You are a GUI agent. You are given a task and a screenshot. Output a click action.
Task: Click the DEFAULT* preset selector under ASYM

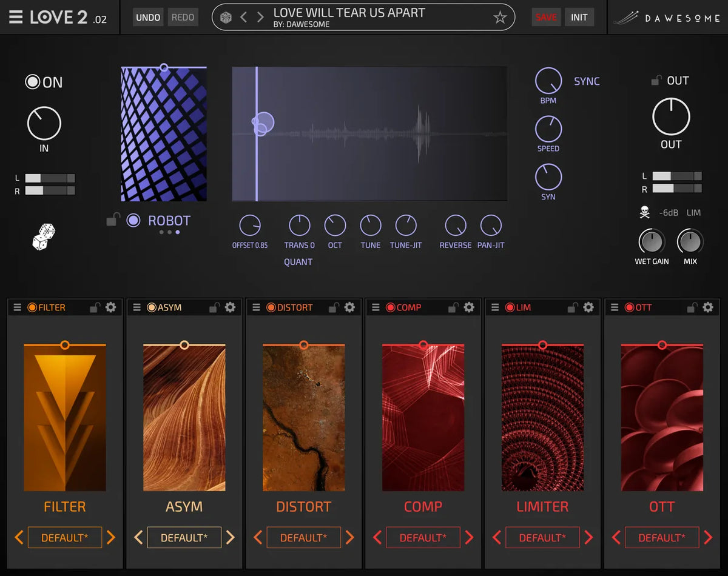pos(184,537)
